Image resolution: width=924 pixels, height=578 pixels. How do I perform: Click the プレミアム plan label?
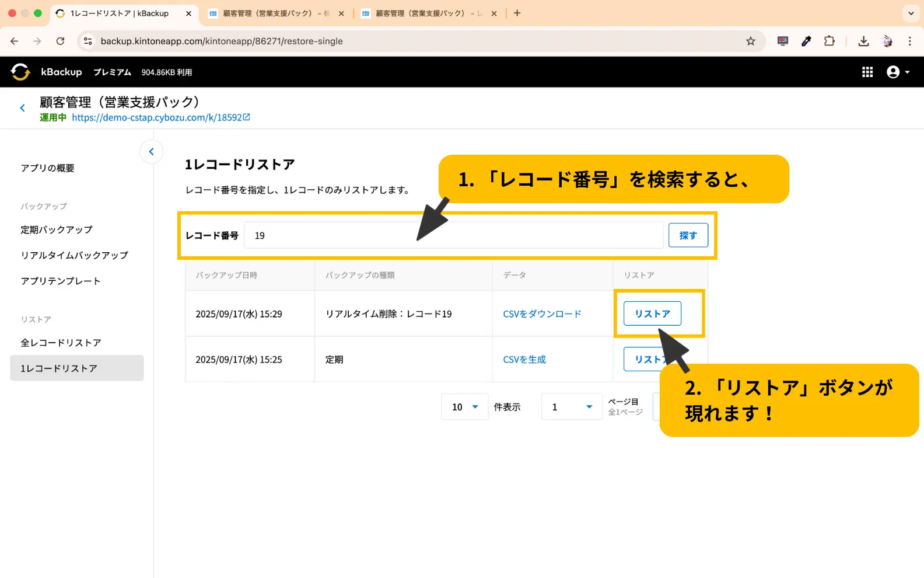pos(113,72)
